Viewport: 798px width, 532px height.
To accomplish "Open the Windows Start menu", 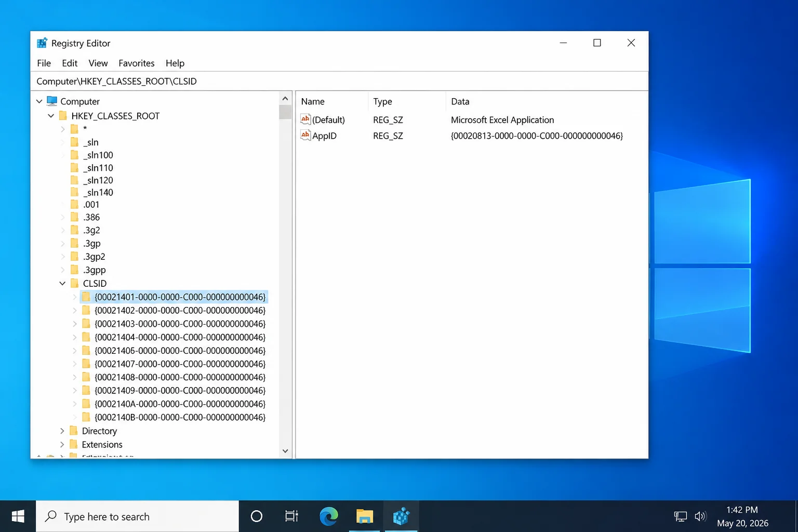I will [x=18, y=516].
